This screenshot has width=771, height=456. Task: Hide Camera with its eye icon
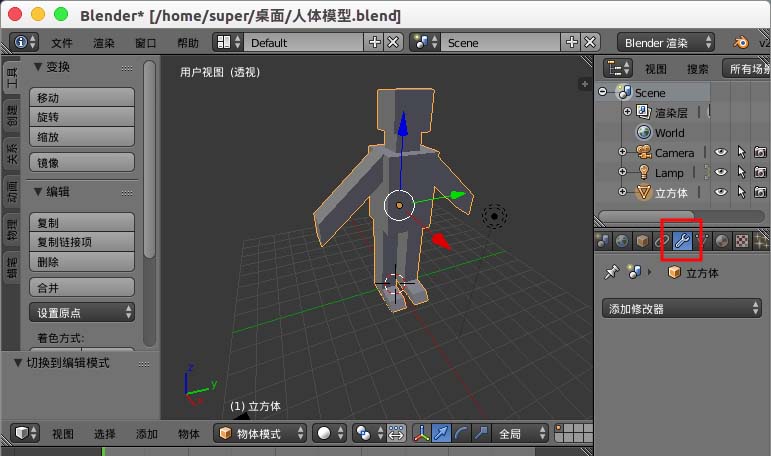[720, 152]
